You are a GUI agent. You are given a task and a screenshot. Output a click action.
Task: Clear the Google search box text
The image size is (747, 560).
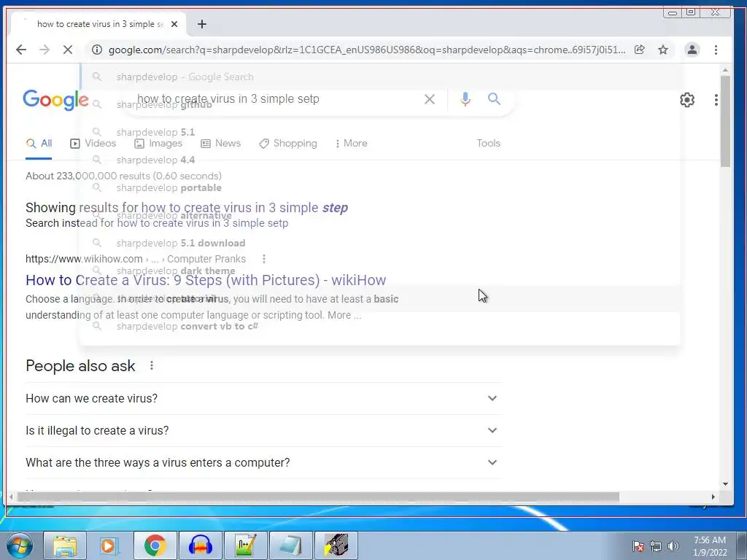point(429,99)
